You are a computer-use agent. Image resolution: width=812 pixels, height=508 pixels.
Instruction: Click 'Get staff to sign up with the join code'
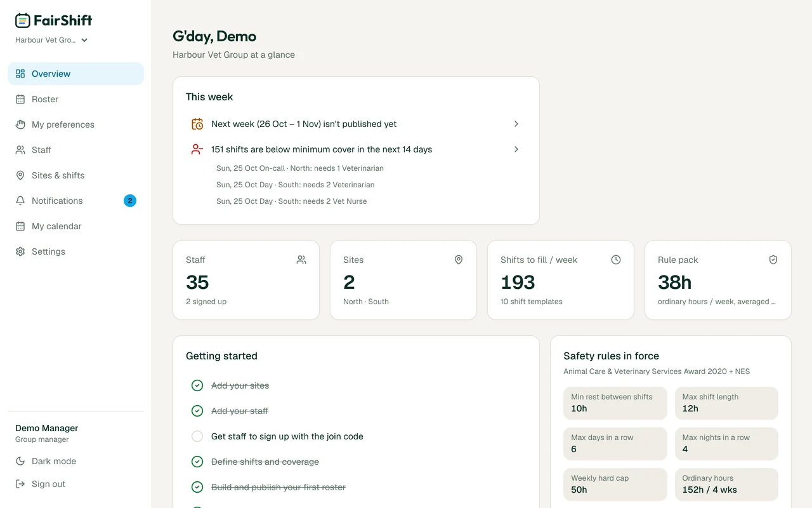287,436
